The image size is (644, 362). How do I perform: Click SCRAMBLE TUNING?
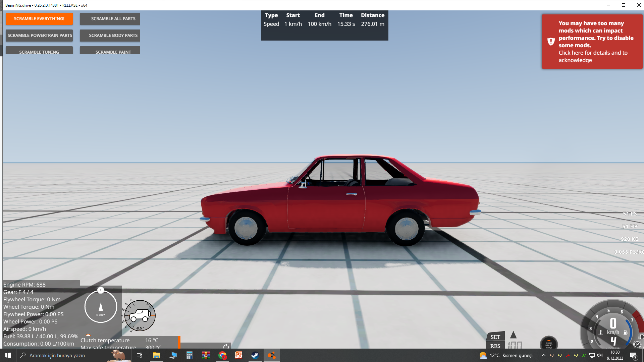(39, 51)
